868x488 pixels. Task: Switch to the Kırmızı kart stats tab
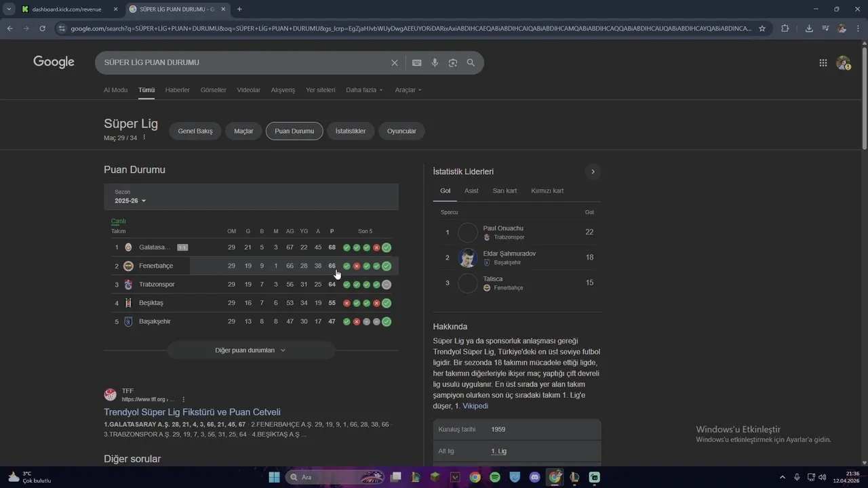547,191
